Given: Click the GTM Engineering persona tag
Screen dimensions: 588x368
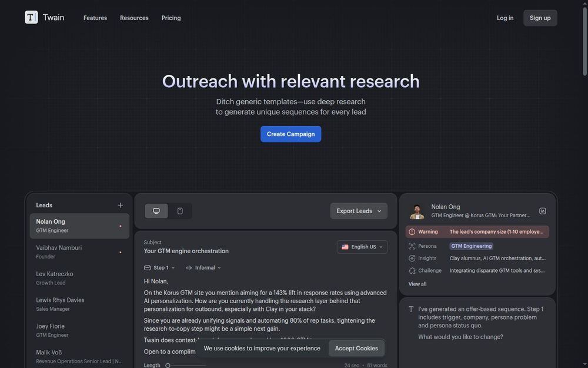Looking at the screenshot, I should pyautogui.click(x=471, y=246).
